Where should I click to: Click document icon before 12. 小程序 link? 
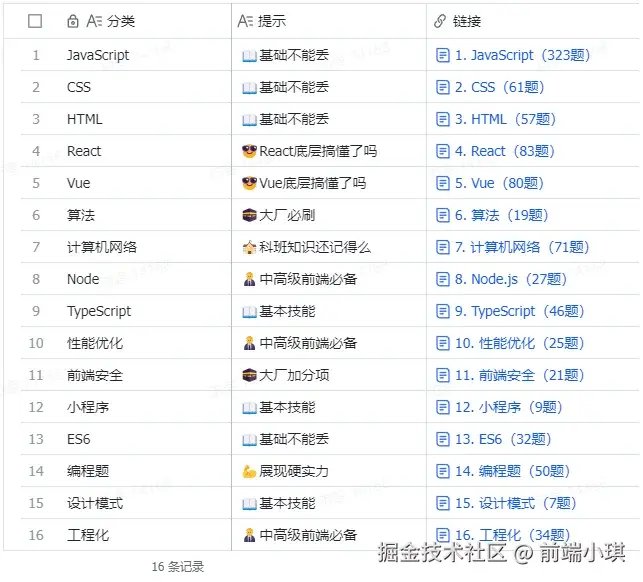click(442, 407)
